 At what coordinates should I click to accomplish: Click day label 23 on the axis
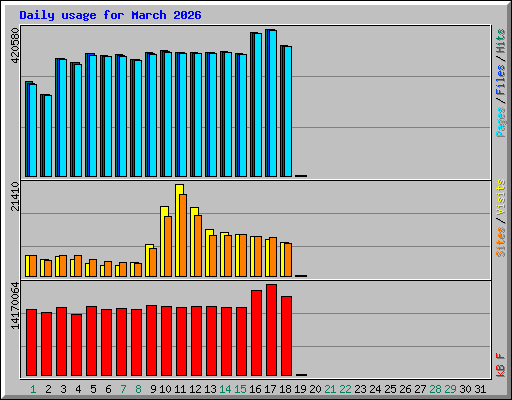[360, 389]
